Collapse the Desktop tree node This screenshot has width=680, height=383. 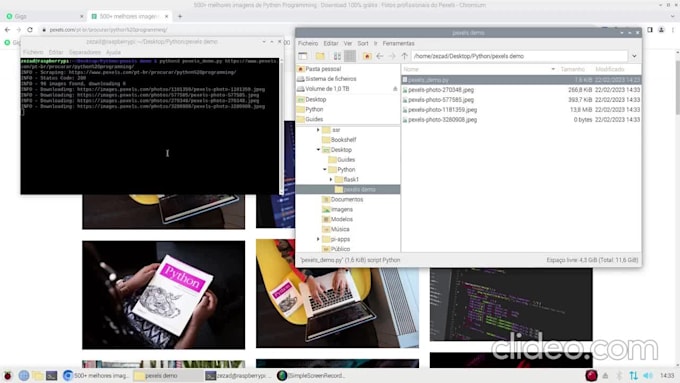318,150
